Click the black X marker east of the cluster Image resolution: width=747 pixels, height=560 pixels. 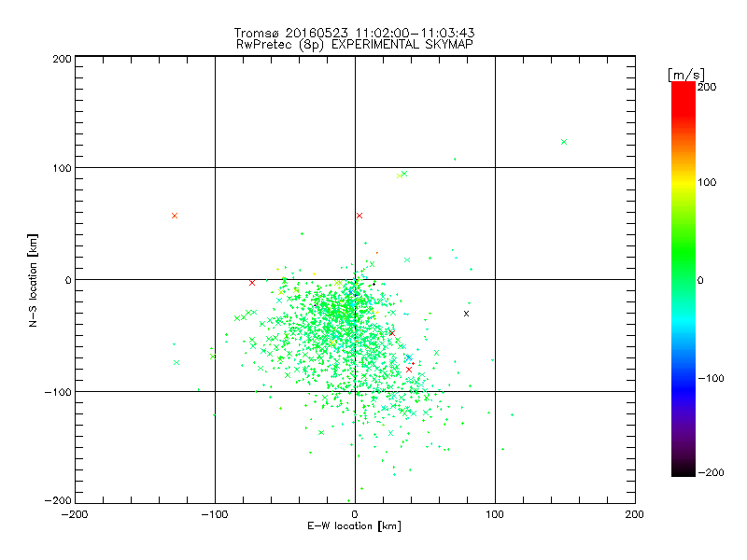coord(466,314)
